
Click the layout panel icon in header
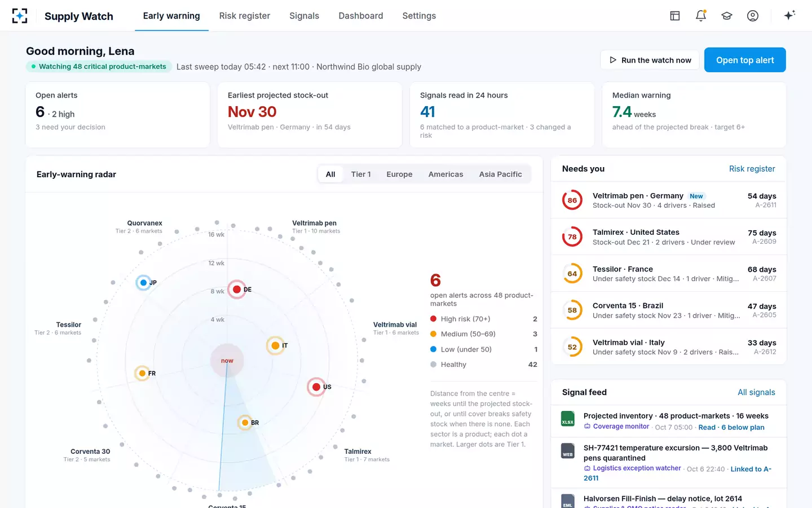click(x=675, y=16)
